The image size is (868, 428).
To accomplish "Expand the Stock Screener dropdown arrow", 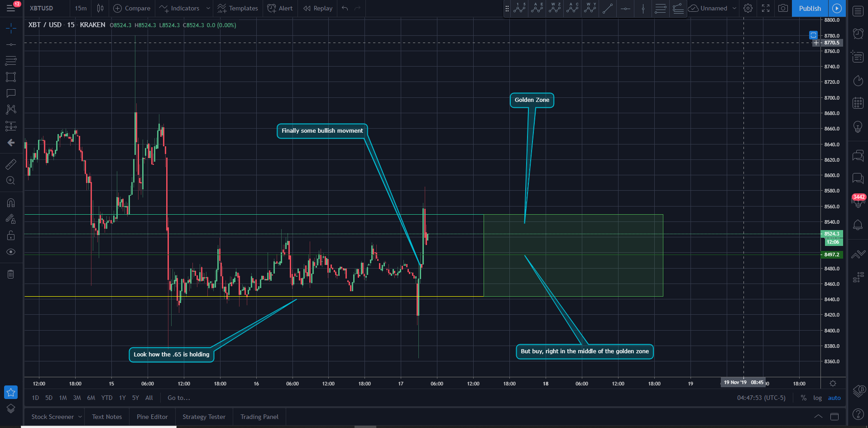I will pyautogui.click(x=80, y=417).
